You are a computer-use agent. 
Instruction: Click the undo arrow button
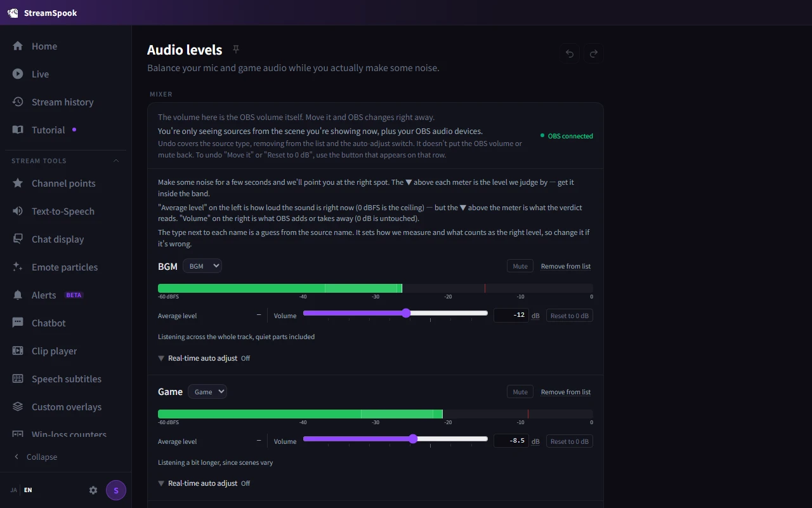pyautogui.click(x=570, y=53)
